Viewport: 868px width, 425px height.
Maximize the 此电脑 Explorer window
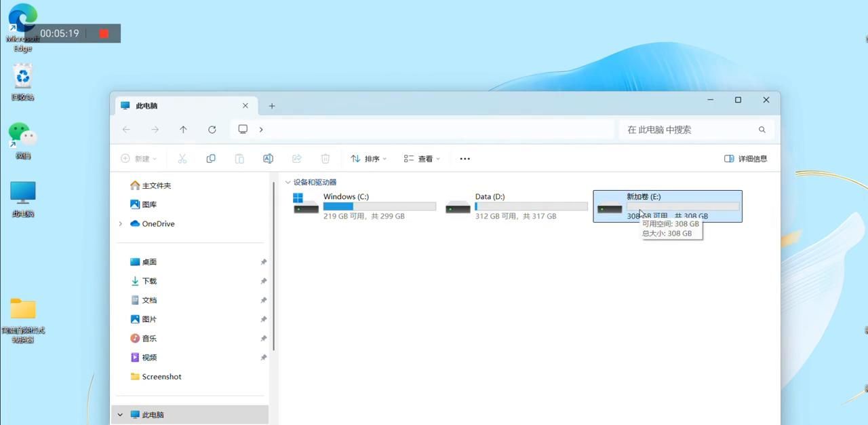click(738, 100)
